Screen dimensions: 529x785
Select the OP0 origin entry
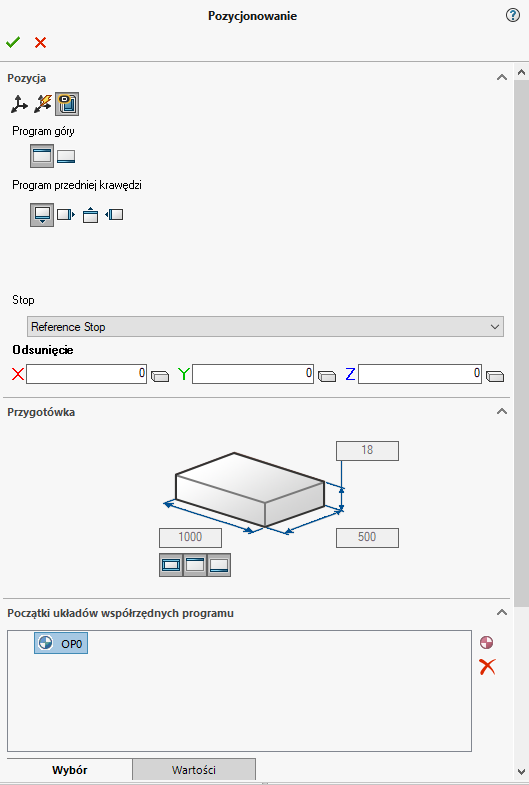pyautogui.click(x=61, y=643)
